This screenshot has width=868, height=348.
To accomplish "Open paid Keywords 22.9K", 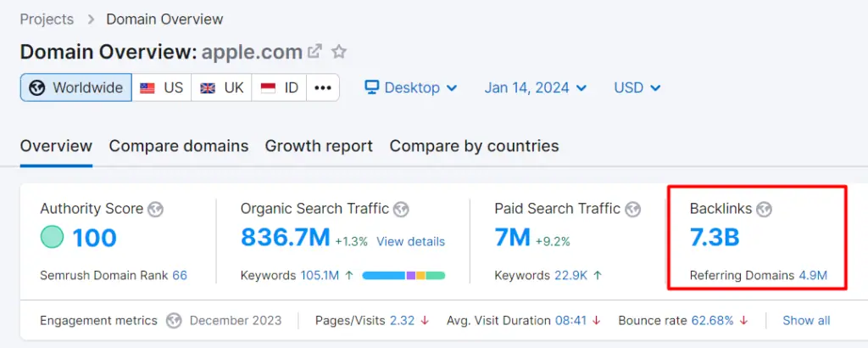I will click(x=570, y=275).
